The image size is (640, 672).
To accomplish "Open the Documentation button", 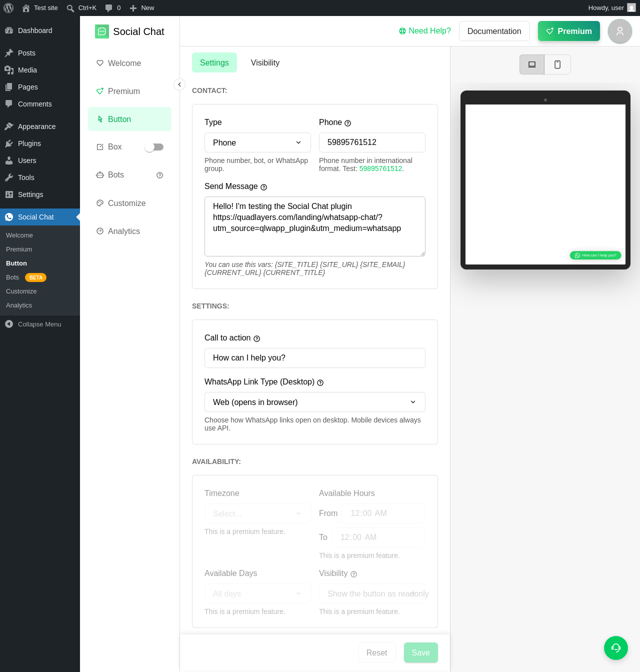I will point(494,31).
